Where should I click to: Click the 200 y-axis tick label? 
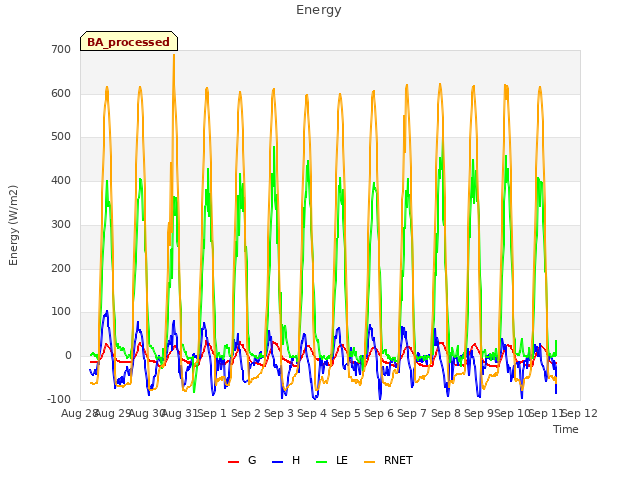(x=61, y=269)
